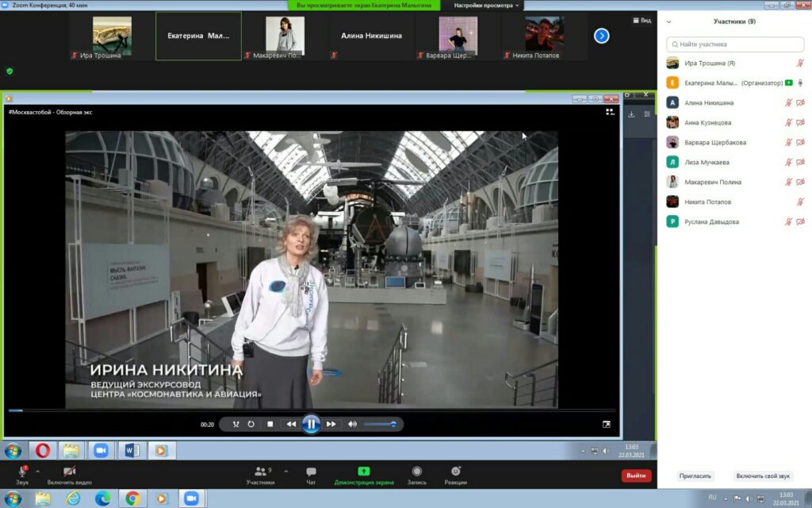Unmute microphone with the Звук button
This screenshot has height=508, width=812.
[x=22, y=474]
